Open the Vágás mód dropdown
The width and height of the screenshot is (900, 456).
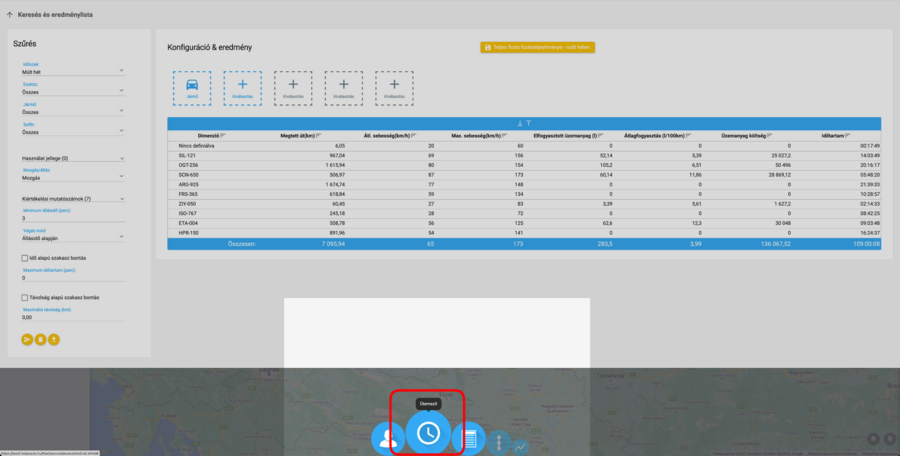point(72,237)
